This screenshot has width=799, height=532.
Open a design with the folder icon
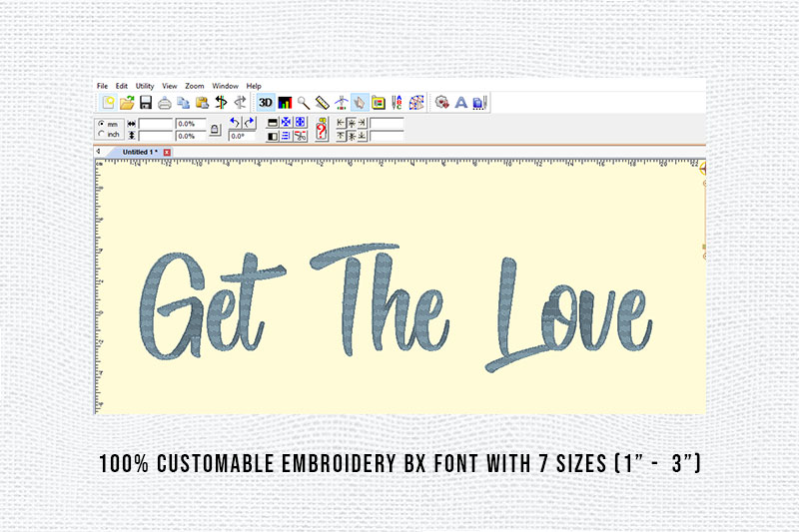point(127,103)
